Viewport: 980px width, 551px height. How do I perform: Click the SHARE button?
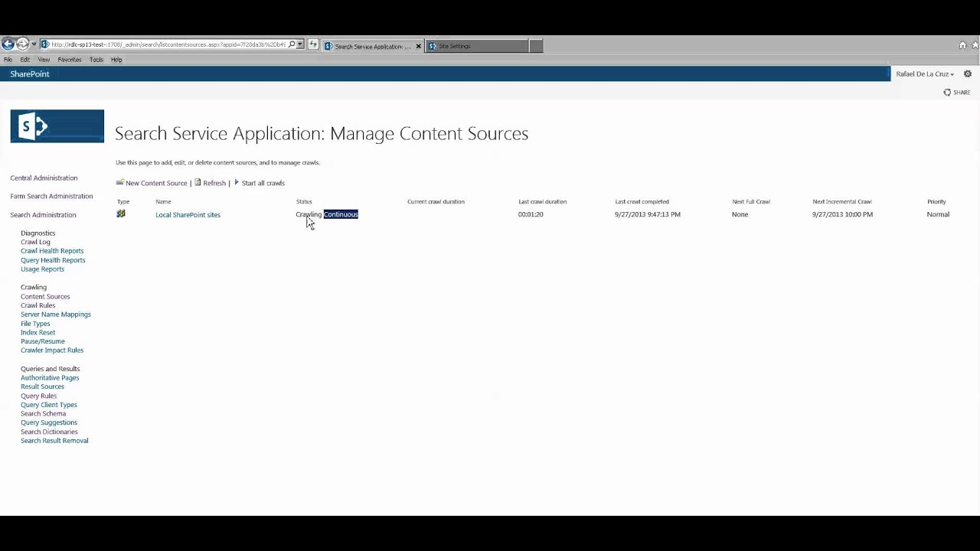[957, 93]
